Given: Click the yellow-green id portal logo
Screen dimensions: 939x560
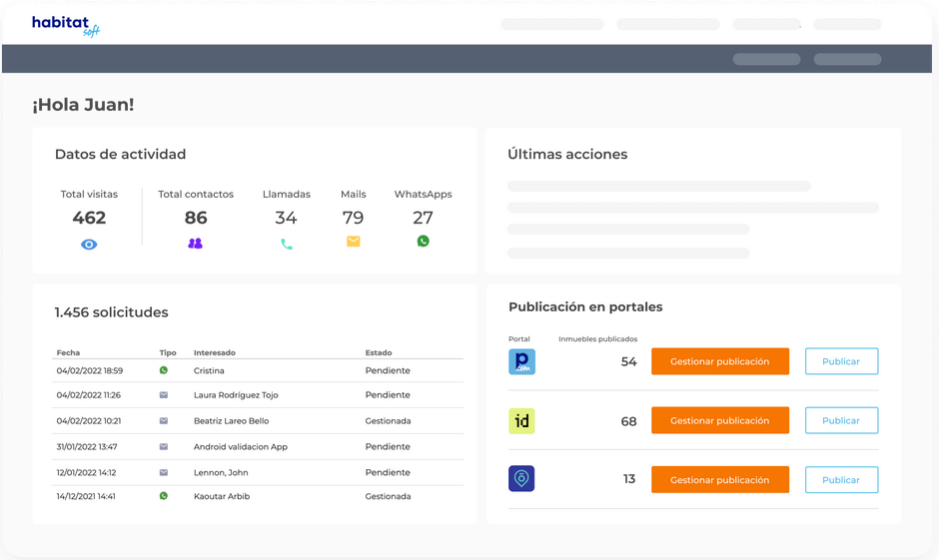Looking at the screenshot, I should 521,421.
